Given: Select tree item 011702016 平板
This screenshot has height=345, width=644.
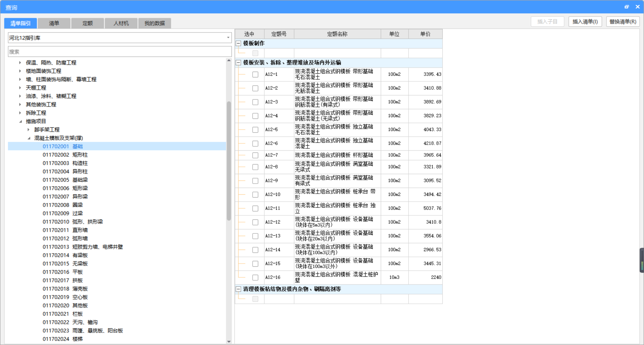Looking at the screenshot, I should (63, 272).
